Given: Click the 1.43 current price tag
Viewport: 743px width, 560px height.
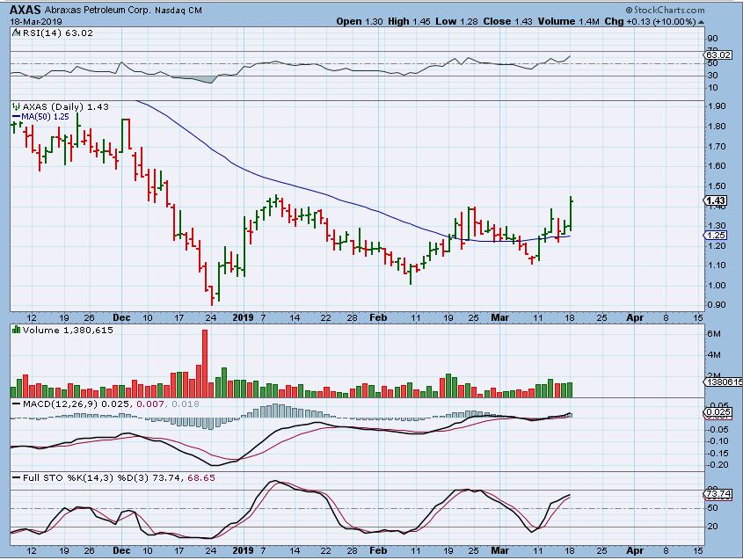Looking at the screenshot, I should (x=715, y=201).
